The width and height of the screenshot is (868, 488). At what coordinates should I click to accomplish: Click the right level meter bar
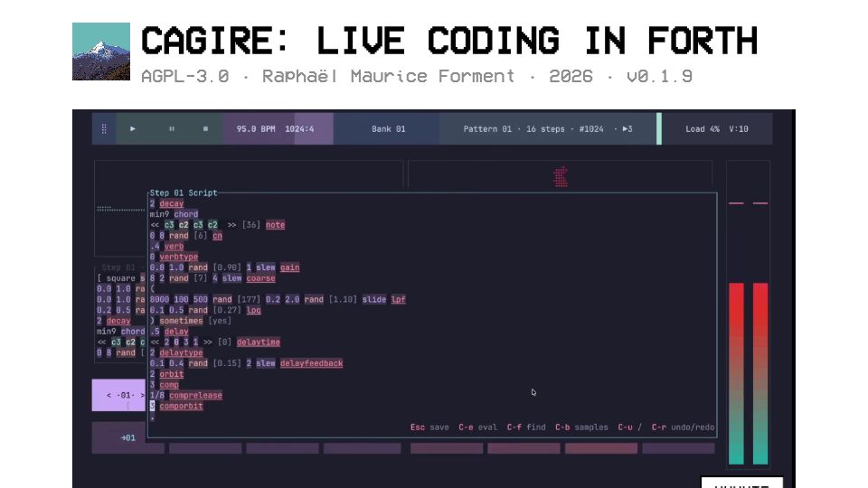(x=760, y=373)
